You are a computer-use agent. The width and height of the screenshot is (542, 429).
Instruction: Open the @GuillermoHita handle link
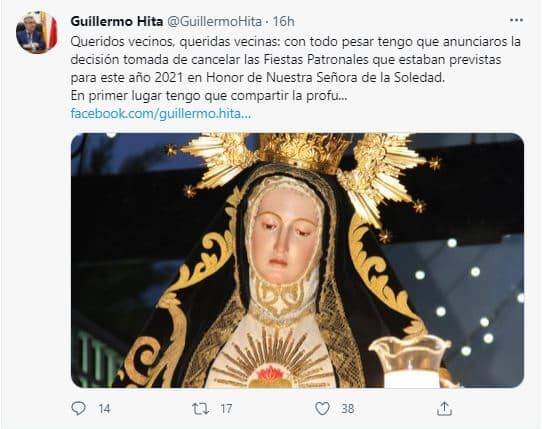tap(215, 21)
